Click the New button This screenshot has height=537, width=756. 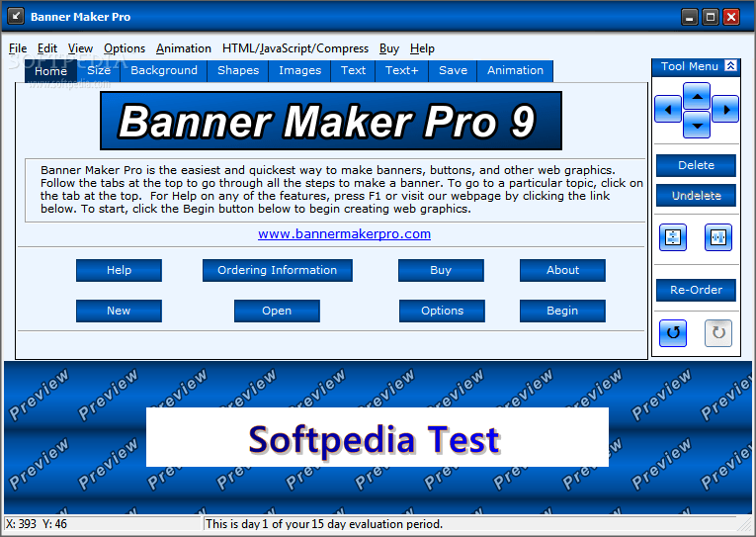click(120, 311)
